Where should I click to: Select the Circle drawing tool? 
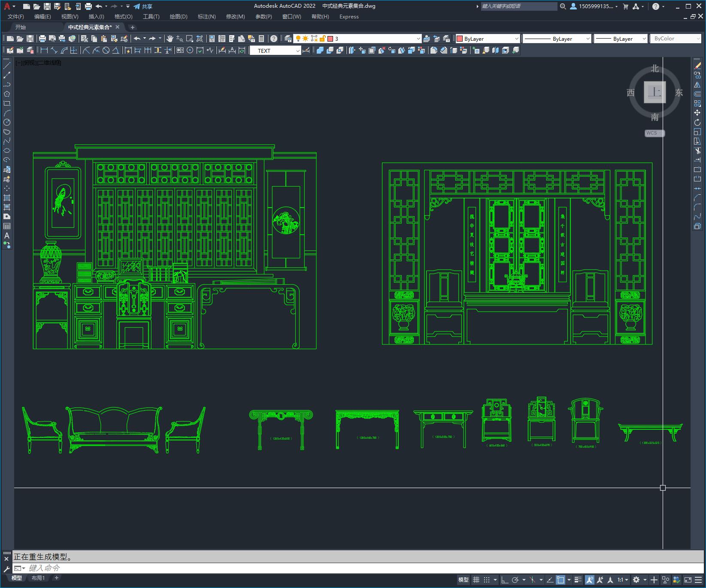pyautogui.click(x=7, y=122)
